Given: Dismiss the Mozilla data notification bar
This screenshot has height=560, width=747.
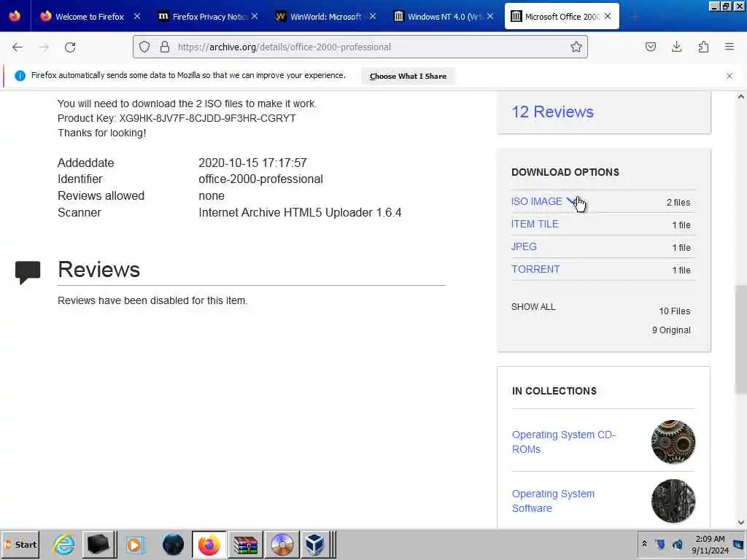Looking at the screenshot, I should (729, 76).
